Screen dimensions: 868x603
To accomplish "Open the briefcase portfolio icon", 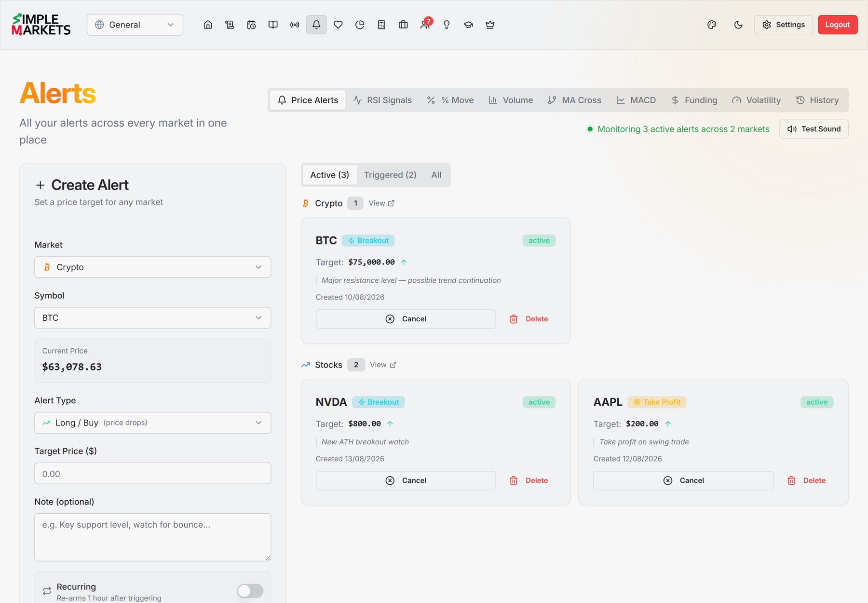I will (x=403, y=25).
